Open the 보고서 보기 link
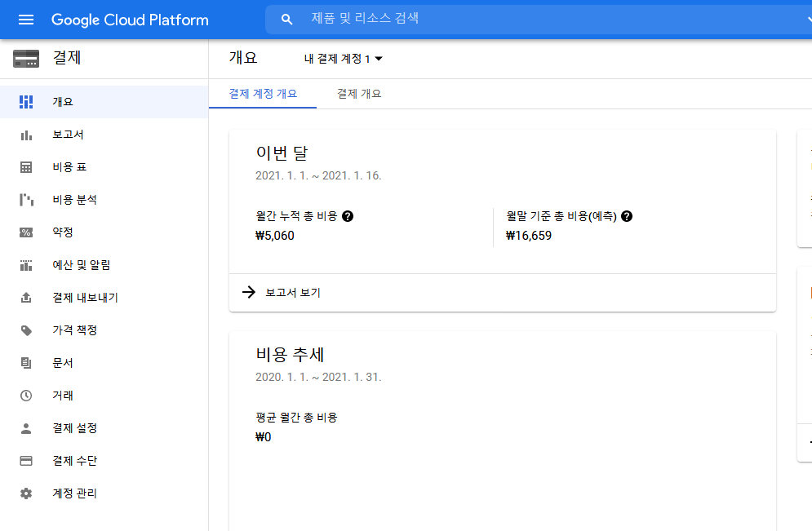 292,292
